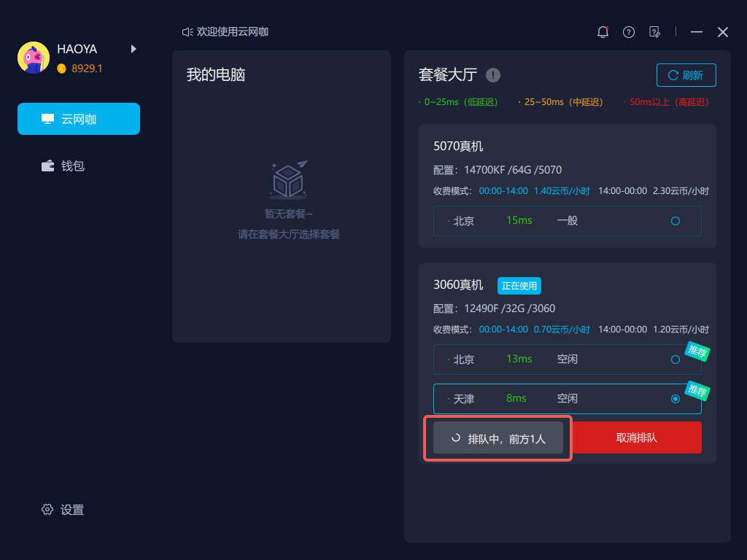Image resolution: width=747 pixels, height=560 pixels.
Task: Click the speaker announcement icon
Action: point(187,32)
